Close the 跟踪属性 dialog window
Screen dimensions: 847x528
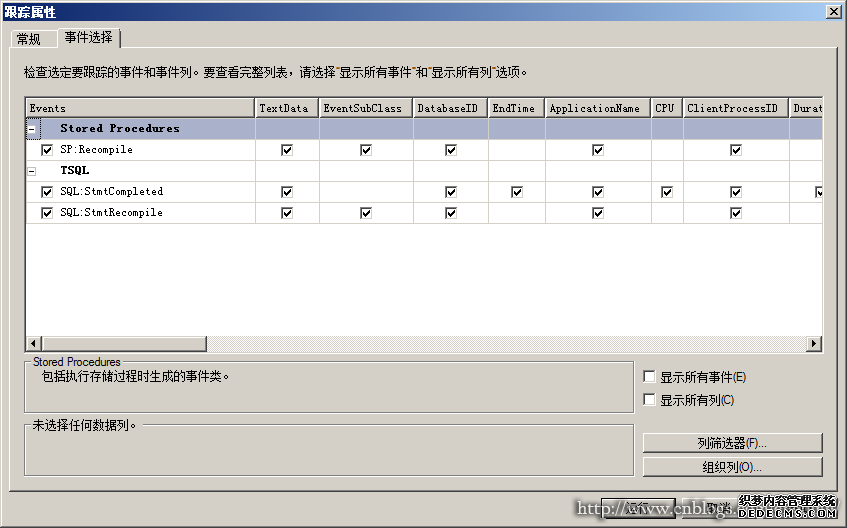(x=833, y=11)
